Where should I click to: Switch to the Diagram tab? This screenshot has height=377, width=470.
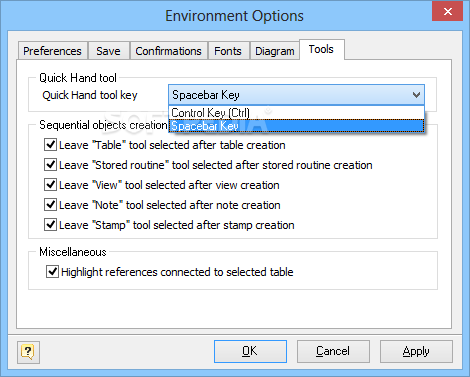click(275, 51)
